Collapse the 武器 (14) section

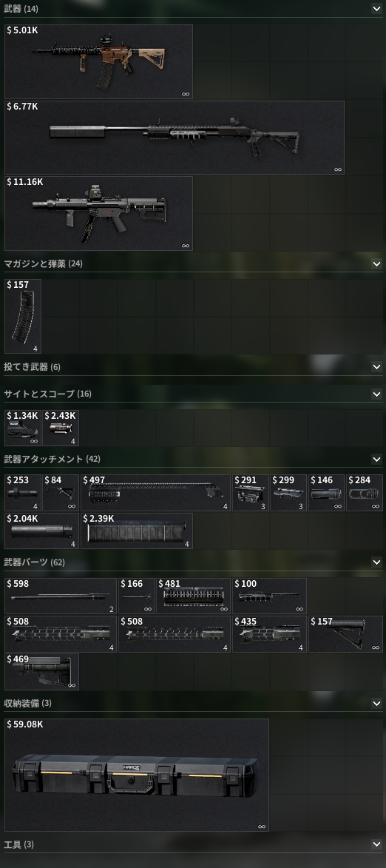pyautogui.click(x=376, y=9)
